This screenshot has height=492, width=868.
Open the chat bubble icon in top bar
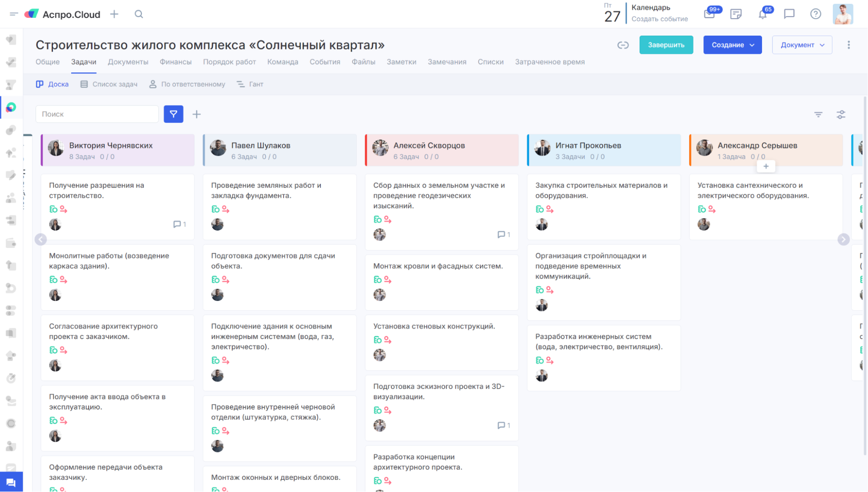click(789, 14)
